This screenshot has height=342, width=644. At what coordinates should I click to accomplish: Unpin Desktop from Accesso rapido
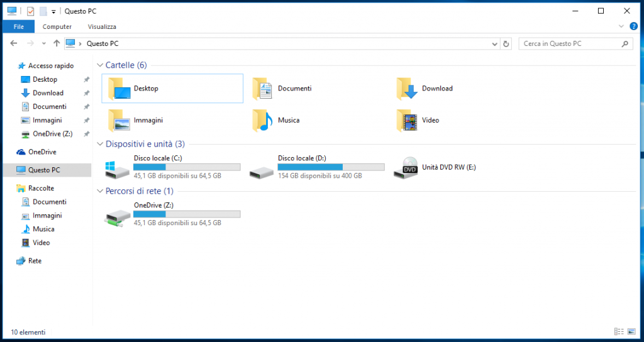pyautogui.click(x=86, y=79)
